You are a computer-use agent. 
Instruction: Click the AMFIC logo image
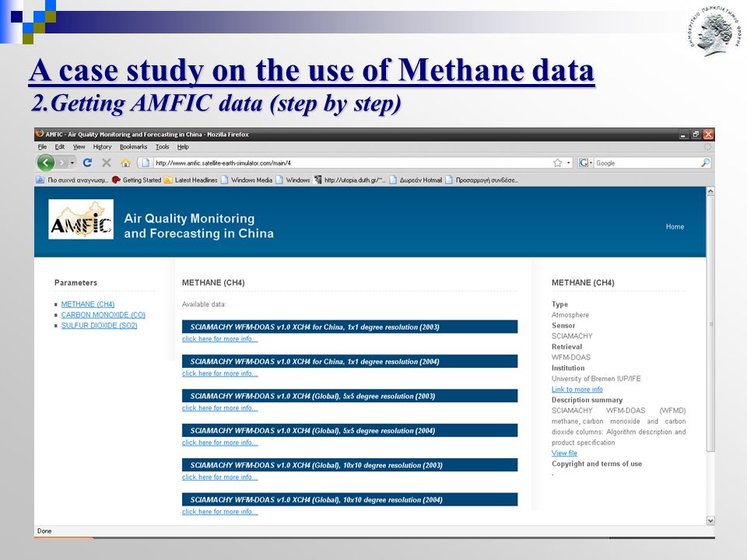tap(81, 219)
